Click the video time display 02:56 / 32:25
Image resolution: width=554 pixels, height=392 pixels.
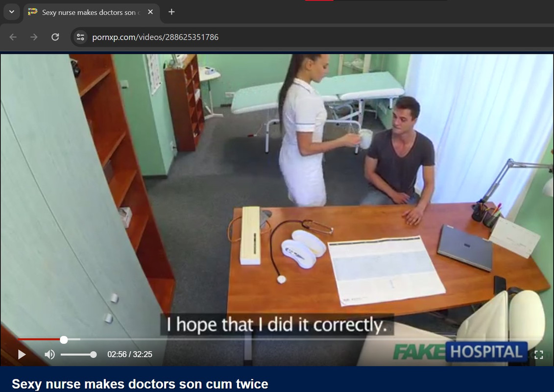point(130,354)
